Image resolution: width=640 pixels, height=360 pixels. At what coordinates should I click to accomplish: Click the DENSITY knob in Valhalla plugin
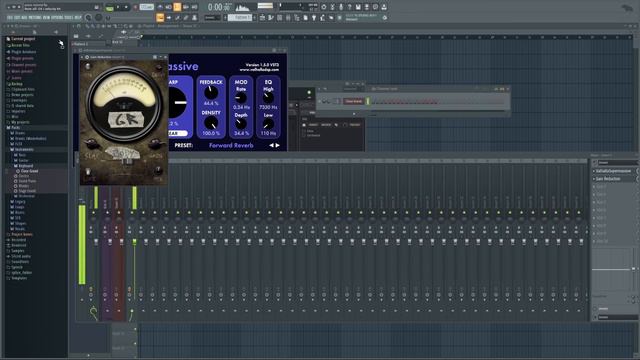tap(211, 122)
